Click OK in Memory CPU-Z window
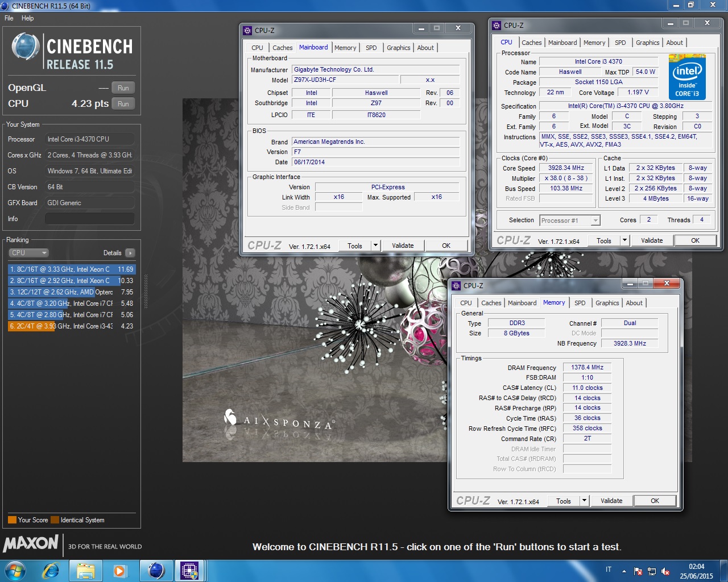 [x=655, y=501]
